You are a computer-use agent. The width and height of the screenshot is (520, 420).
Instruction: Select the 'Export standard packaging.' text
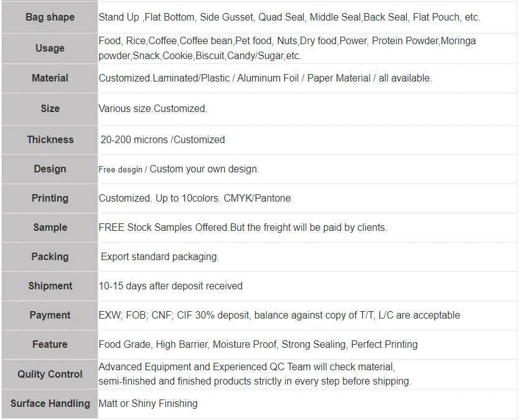coord(160,256)
